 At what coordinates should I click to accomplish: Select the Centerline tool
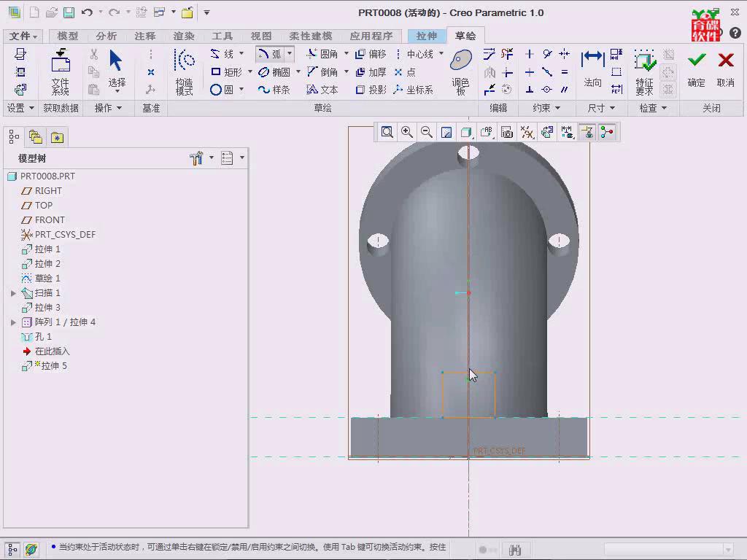point(414,54)
